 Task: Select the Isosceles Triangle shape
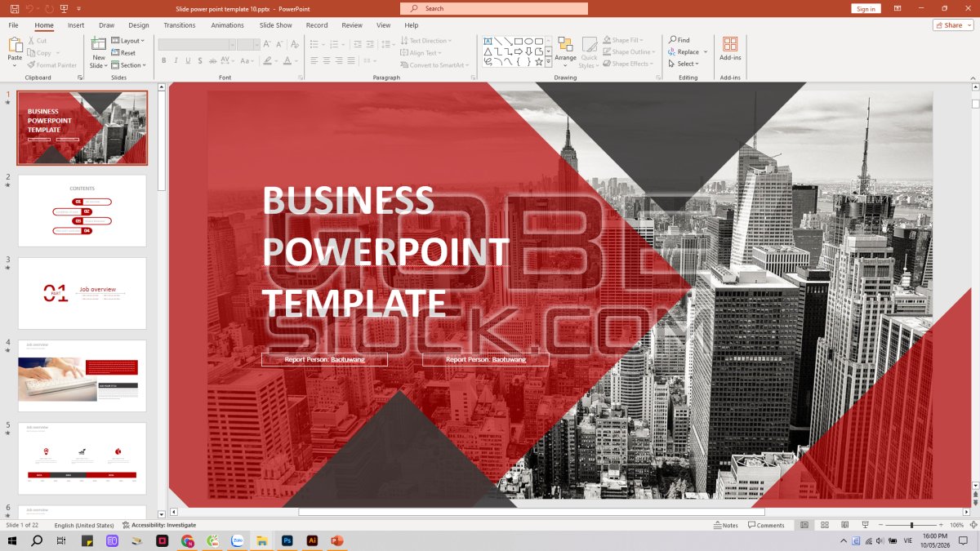(x=488, y=51)
